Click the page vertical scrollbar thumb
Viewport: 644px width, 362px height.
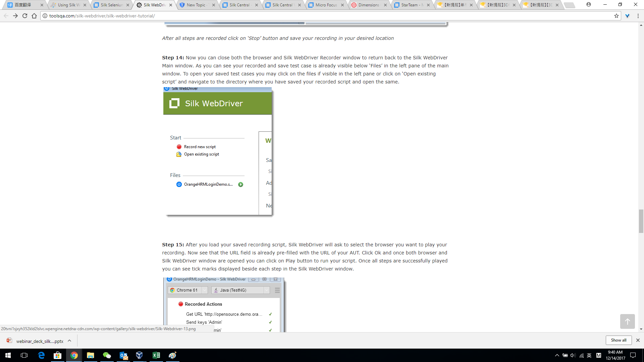tap(641, 221)
